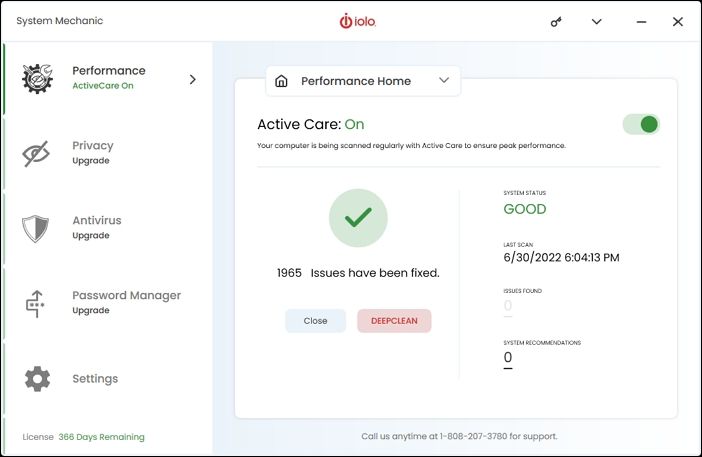The height and width of the screenshot is (457, 702).
Task: Select Antivirus in the sidebar
Action: [x=108, y=228]
